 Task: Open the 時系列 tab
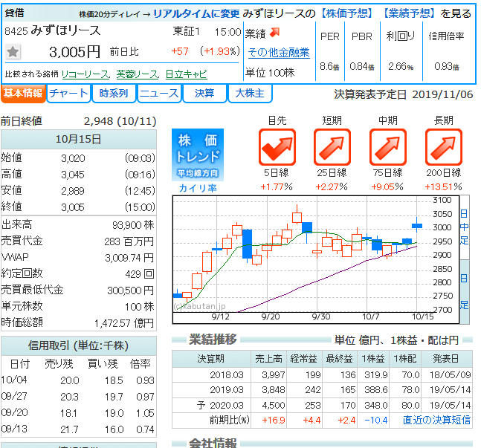113,94
